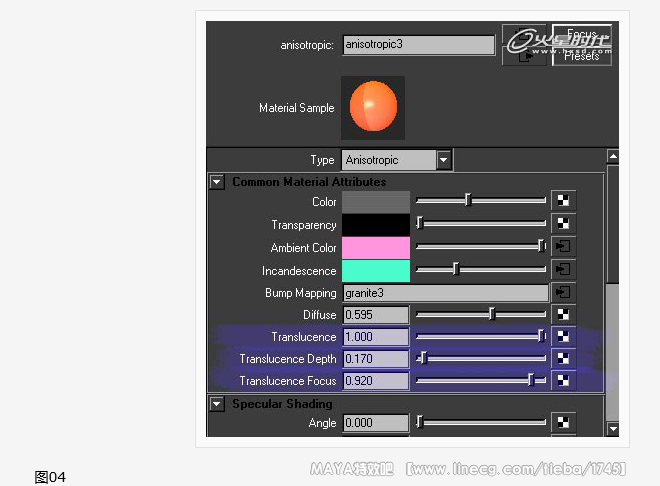660x486 pixels.
Task: Click the Diffuse map checker icon
Action: click(564, 314)
